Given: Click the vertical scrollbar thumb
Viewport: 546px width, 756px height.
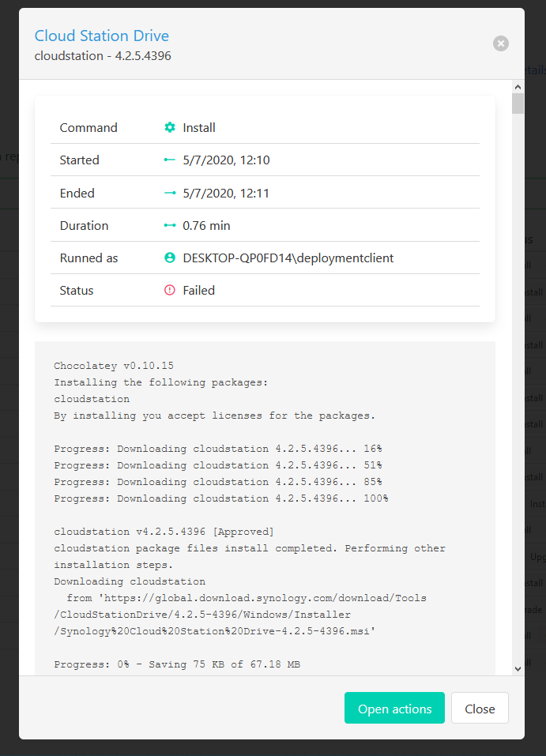Looking at the screenshot, I should (518, 103).
